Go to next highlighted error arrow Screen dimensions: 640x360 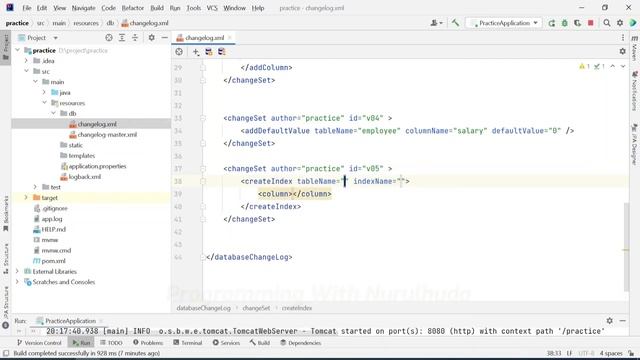623,66
